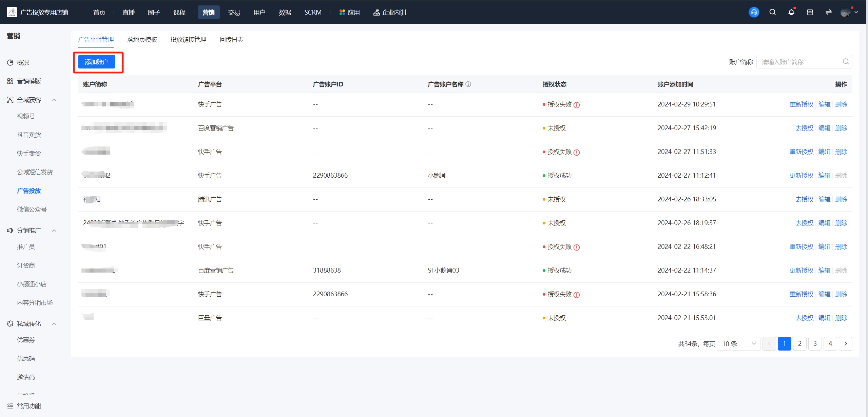Viewport: 868px width, 417px height.
Task: Click the 全域获客 scan-person icon
Action: point(10,100)
